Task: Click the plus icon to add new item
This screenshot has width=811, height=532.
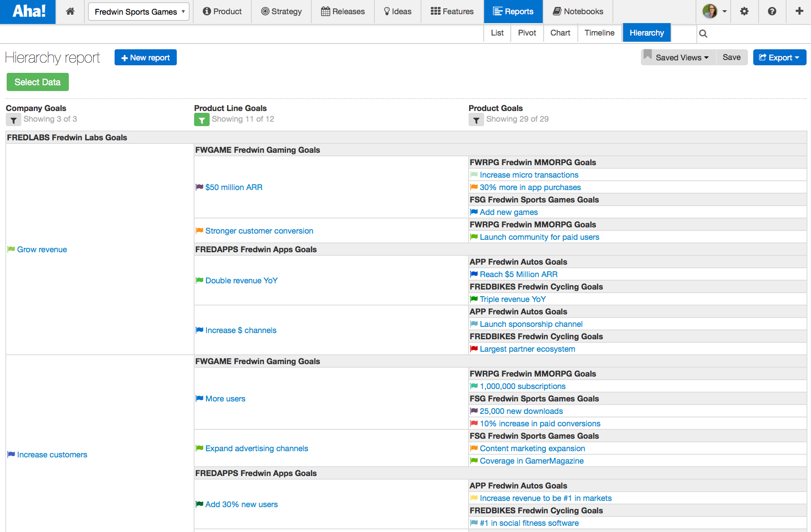Action: pos(799,12)
